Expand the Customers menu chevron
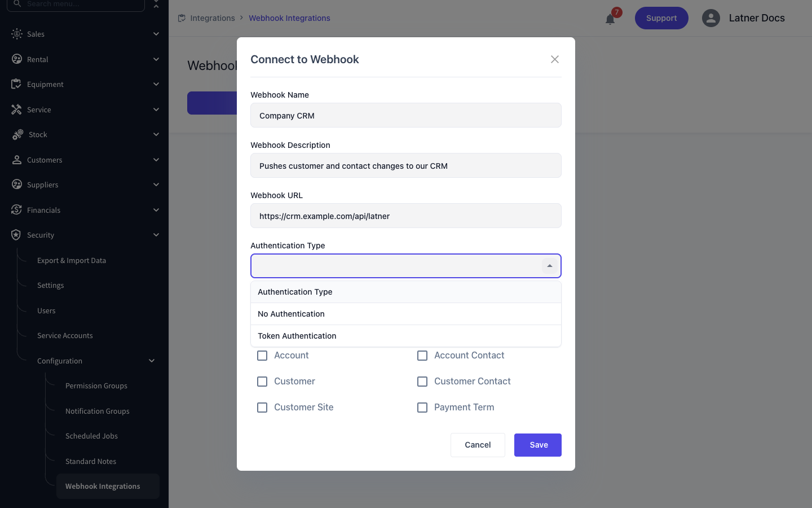This screenshot has width=812, height=508. point(156,160)
